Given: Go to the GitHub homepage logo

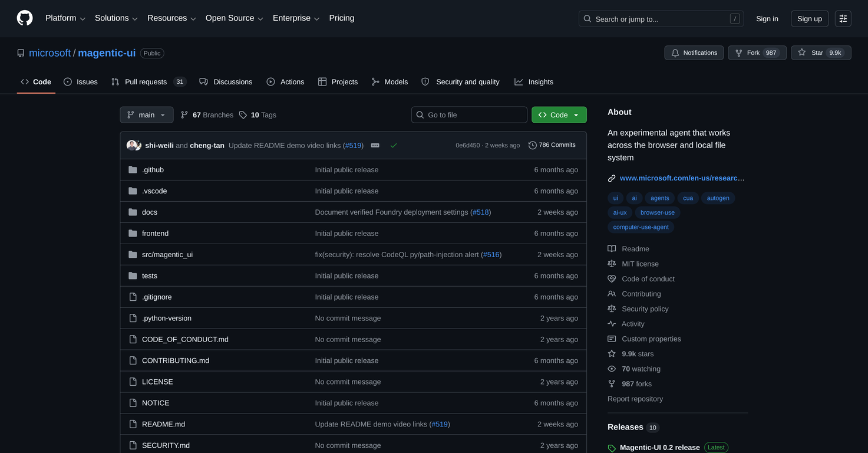Looking at the screenshot, I should [x=25, y=18].
